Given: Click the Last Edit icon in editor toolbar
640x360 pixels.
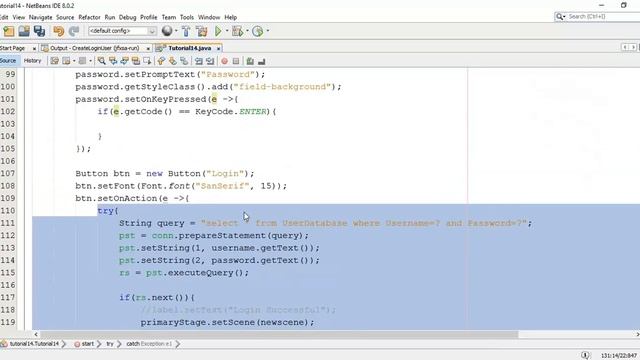Looking at the screenshot, I should click(x=54, y=61).
